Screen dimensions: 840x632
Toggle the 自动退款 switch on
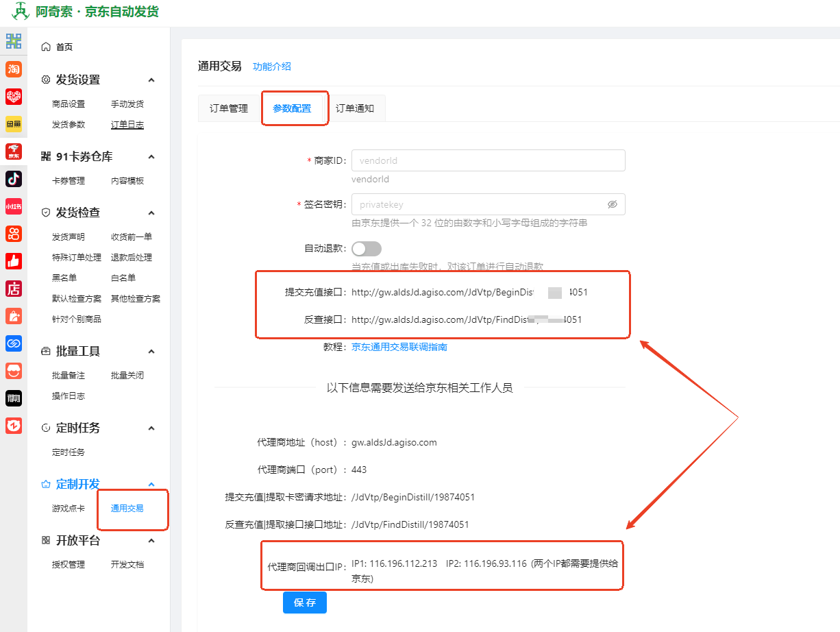pos(367,248)
